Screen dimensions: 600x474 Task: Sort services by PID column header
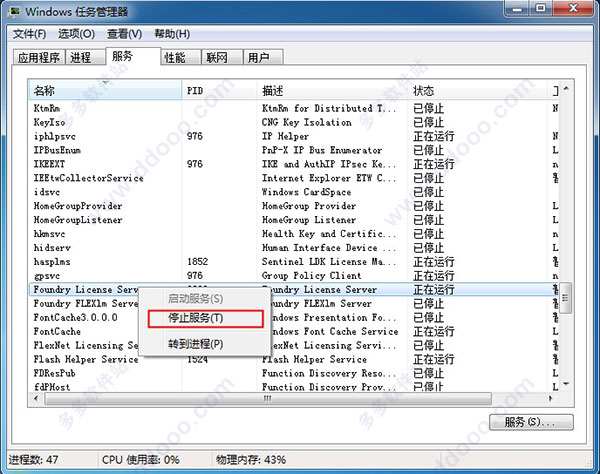pos(219,91)
